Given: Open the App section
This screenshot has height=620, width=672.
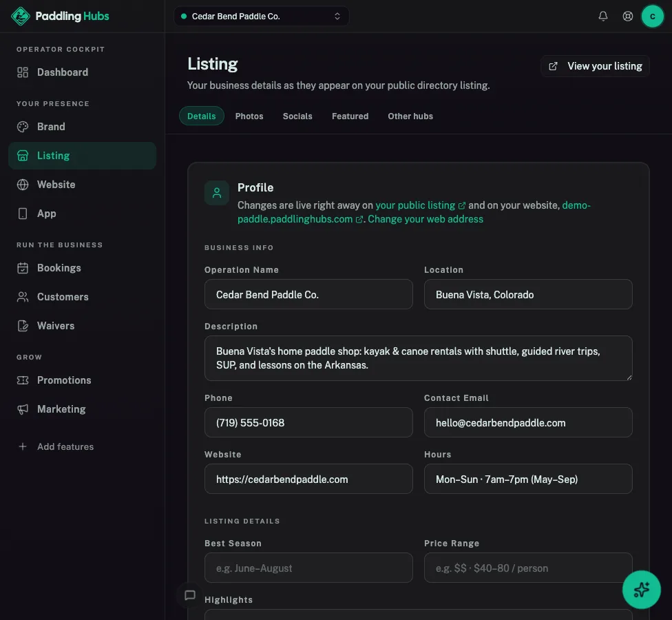Looking at the screenshot, I should click(83, 214).
